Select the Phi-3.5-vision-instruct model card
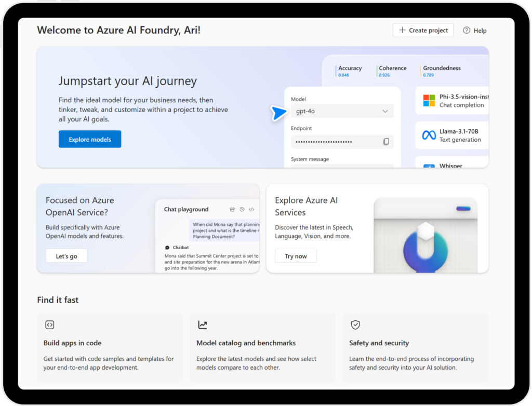The height and width of the screenshot is (406, 532). [x=452, y=101]
